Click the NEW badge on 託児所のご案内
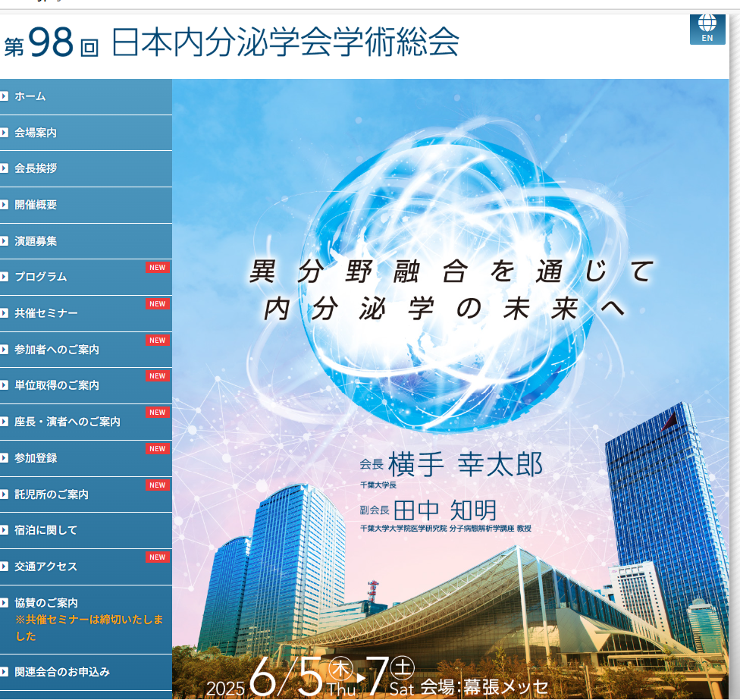740x700 pixels. click(158, 485)
